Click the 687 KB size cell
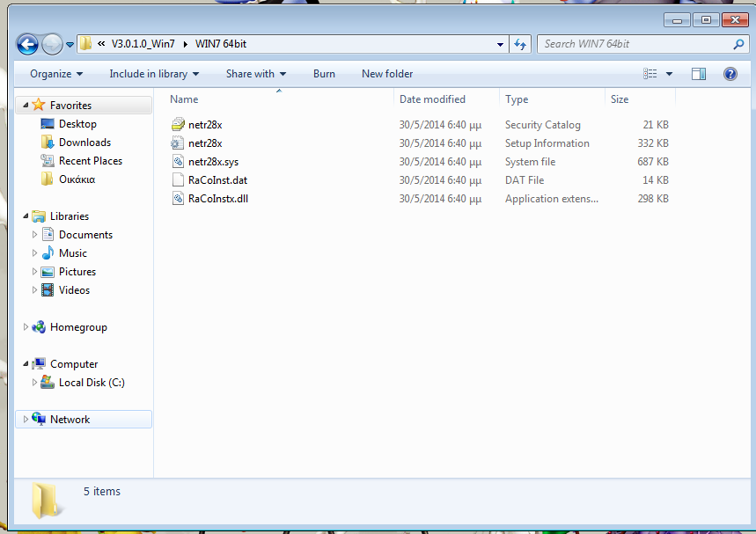Viewport: 756px width, 534px height. [653, 162]
